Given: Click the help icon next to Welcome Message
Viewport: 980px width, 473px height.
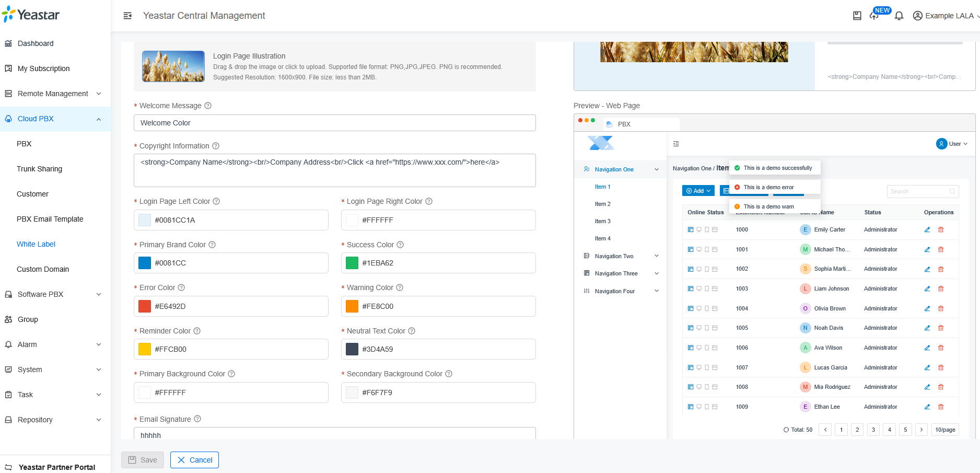Looking at the screenshot, I should pos(208,106).
